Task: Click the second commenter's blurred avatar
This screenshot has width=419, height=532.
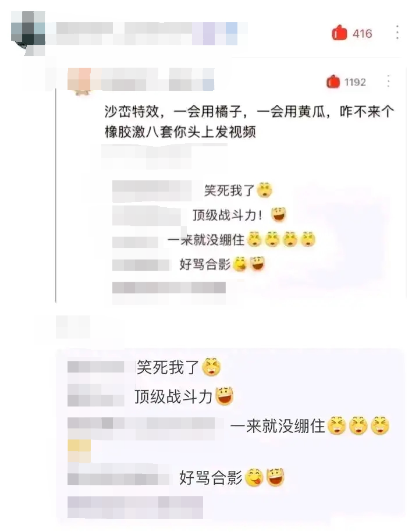Action: click(x=80, y=81)
